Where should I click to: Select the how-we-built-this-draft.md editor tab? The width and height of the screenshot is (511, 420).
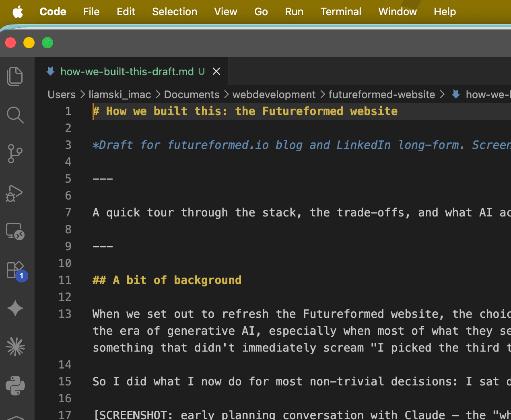131,71
